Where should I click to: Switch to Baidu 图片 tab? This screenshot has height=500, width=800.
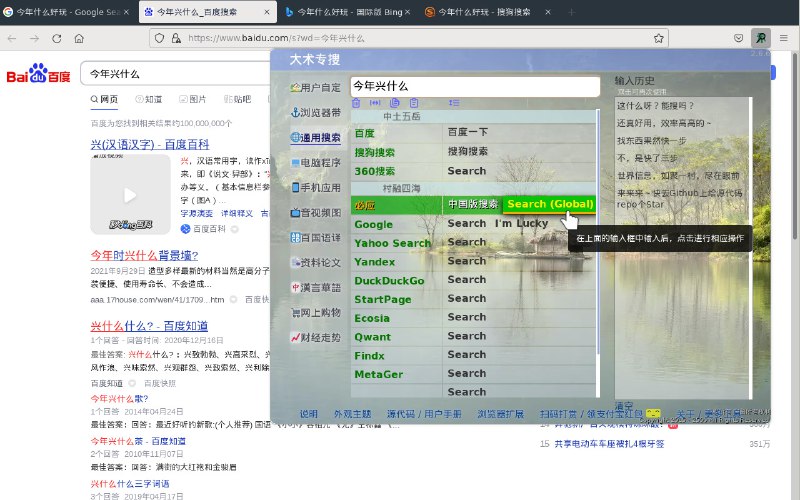pyautogui.click(x=192, y=99)
